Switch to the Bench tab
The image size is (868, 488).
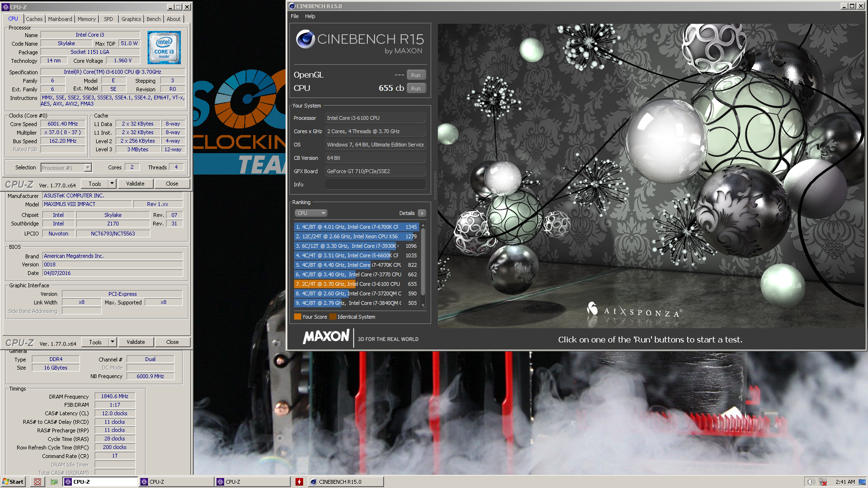coord(154,19)
